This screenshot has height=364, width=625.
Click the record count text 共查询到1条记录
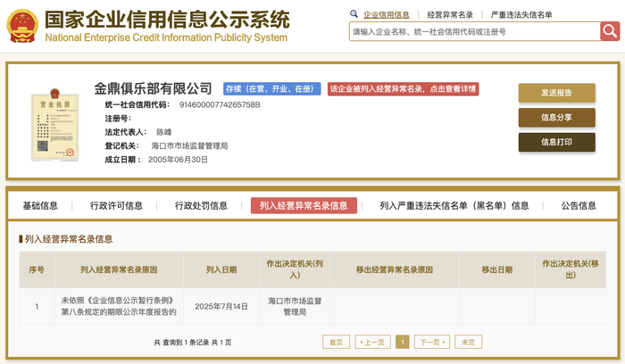181,343
